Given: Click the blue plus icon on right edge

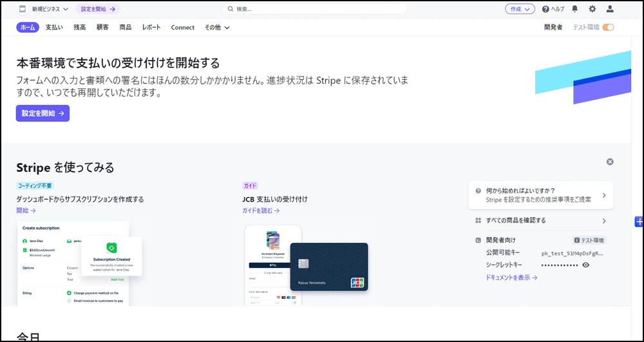Looking at the screenshot, I should 639,222.
